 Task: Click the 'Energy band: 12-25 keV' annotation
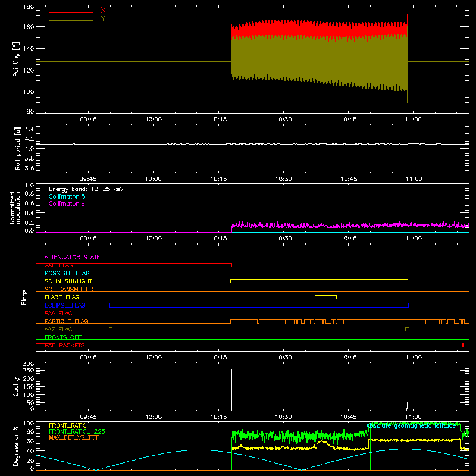pyautogui.click(x=86, y=189)
